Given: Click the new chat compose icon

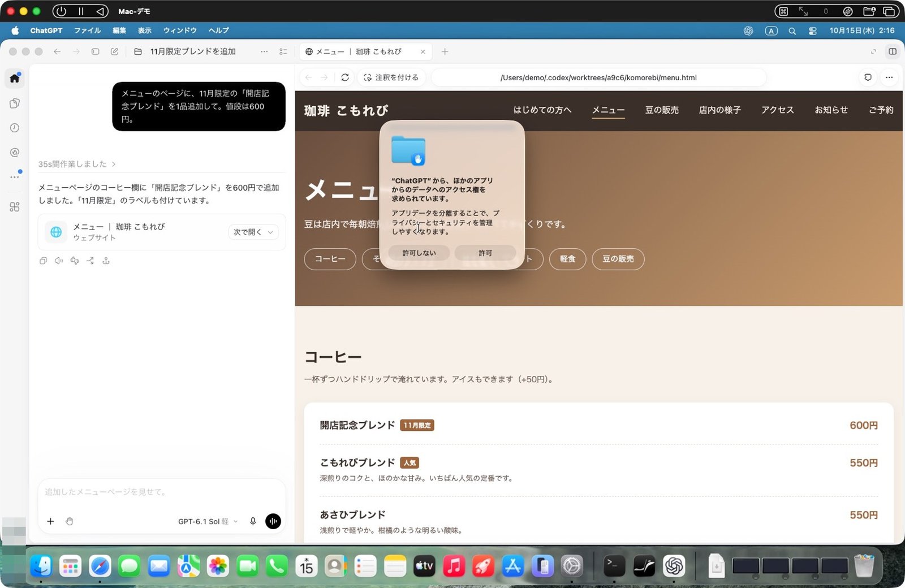Looking at the screenshot, I should pyautogui.click(x=114, y=51).
